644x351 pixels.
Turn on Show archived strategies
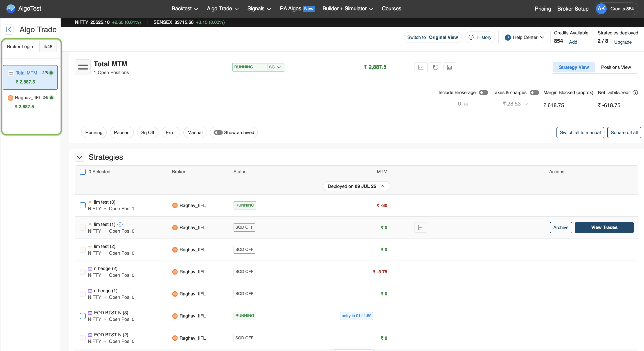(x=218, y=133)
